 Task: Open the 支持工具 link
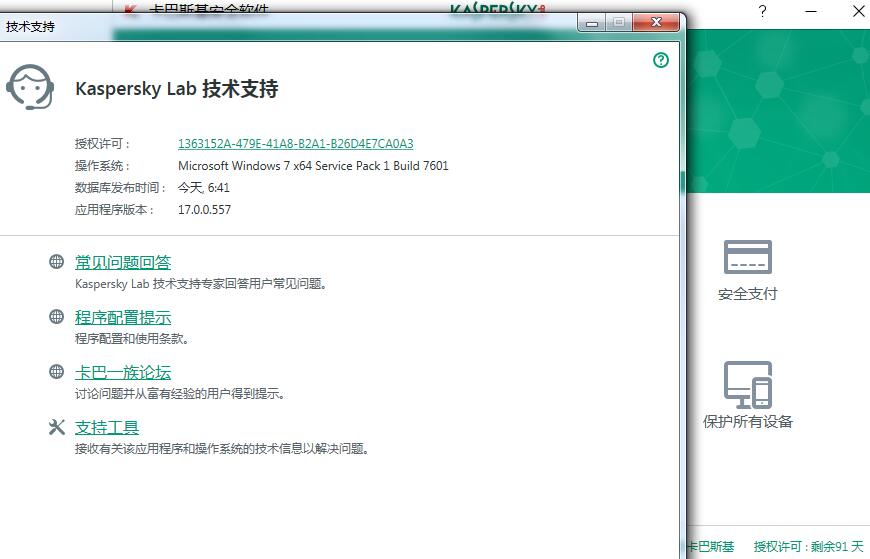[107, 427]
